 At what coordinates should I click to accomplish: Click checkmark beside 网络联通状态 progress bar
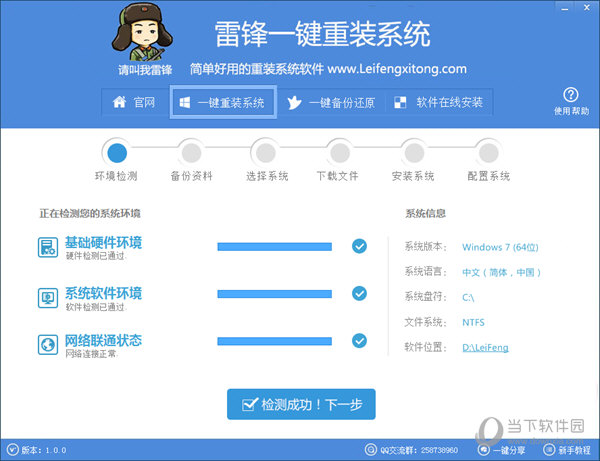coord(359,341)
